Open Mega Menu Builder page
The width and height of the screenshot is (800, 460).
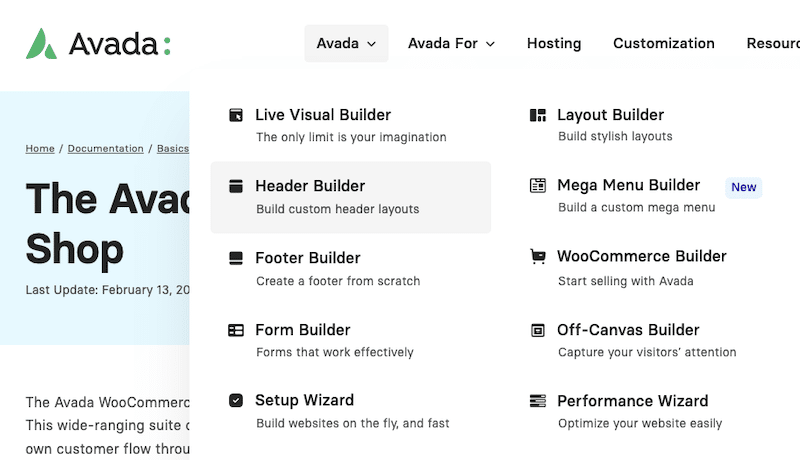tap(628, 185)
